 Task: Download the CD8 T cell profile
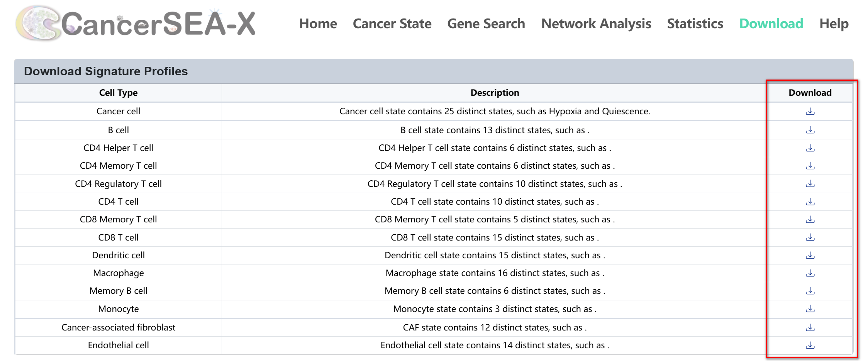pos(810,237)
